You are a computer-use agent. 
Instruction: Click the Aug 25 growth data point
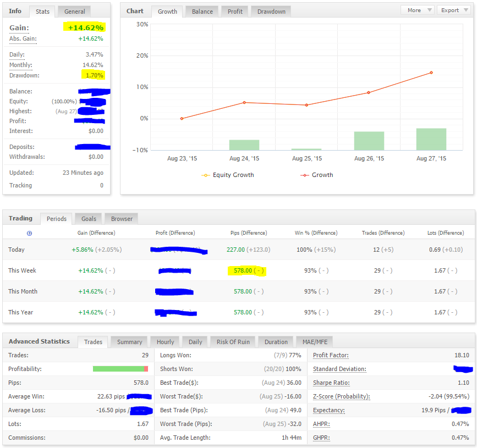(x=306, y=105)
